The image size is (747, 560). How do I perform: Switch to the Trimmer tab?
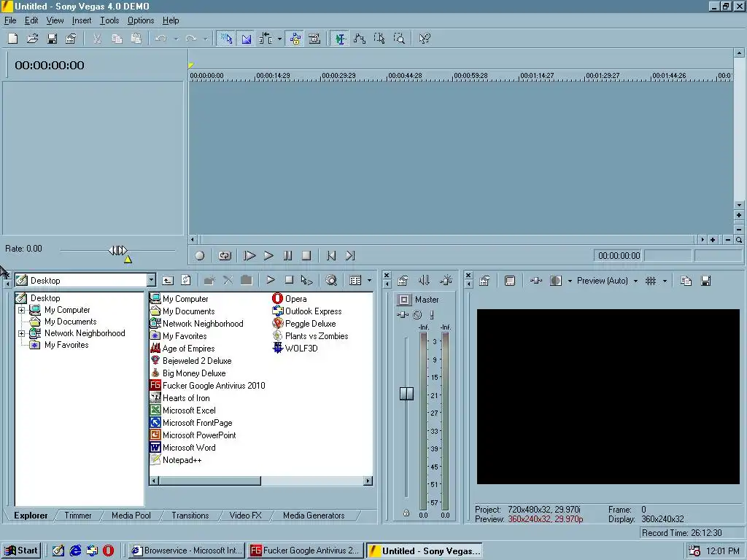pos(77,516)
